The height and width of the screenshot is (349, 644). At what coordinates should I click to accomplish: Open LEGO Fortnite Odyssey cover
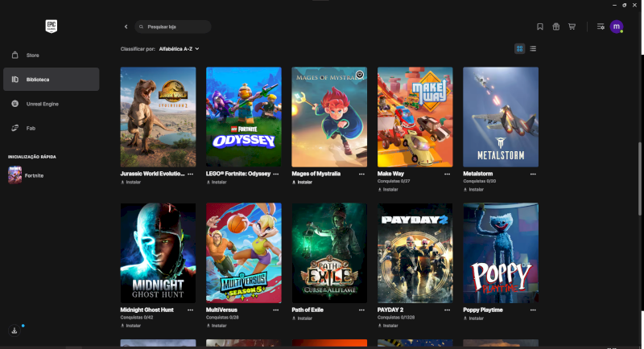(244, 117)
